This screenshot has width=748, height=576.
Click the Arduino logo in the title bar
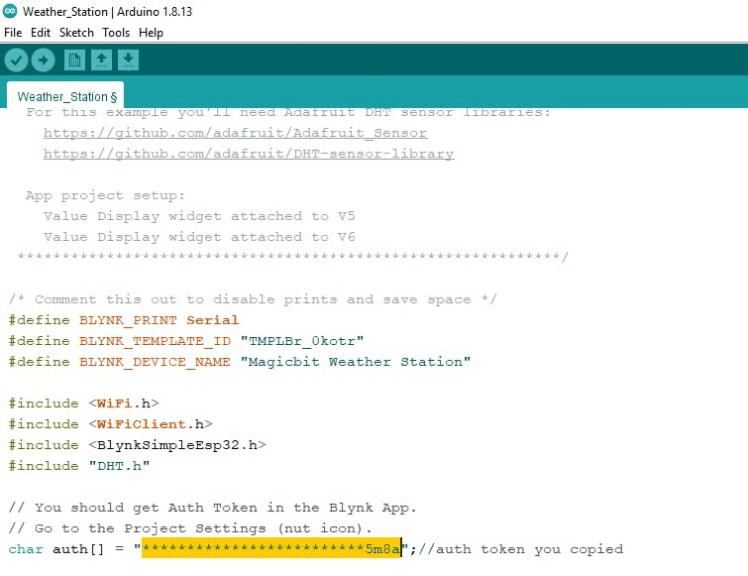coord(10,11)
